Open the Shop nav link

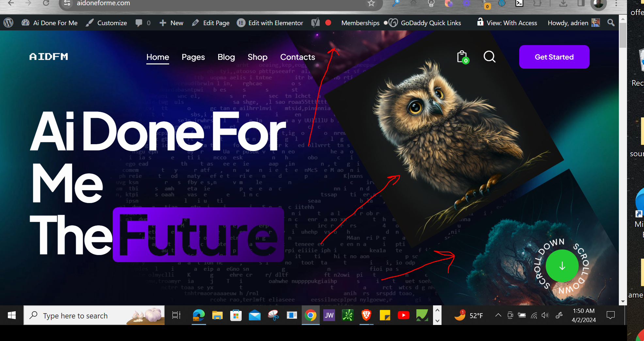pyautogui.click(x=257, y=57)
